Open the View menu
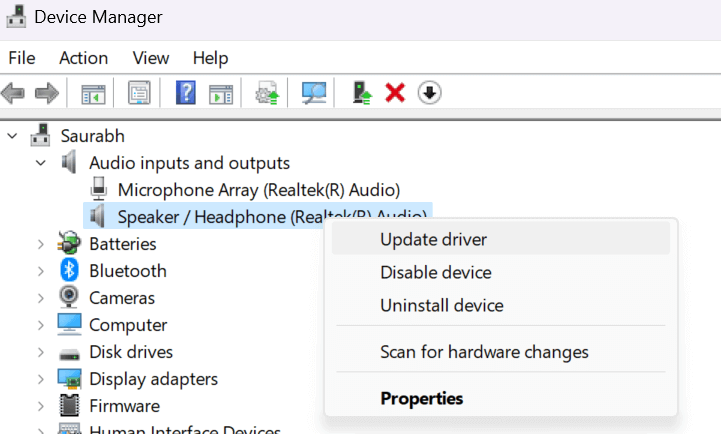 click(151, 58)
